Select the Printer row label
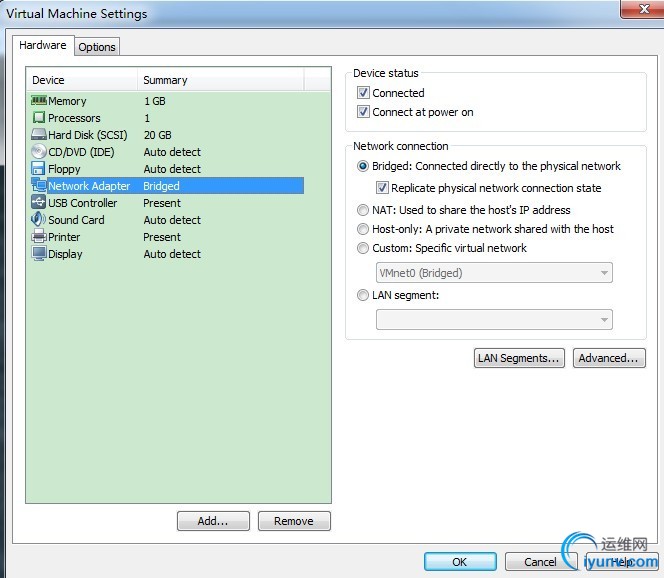 coord(64,237)
